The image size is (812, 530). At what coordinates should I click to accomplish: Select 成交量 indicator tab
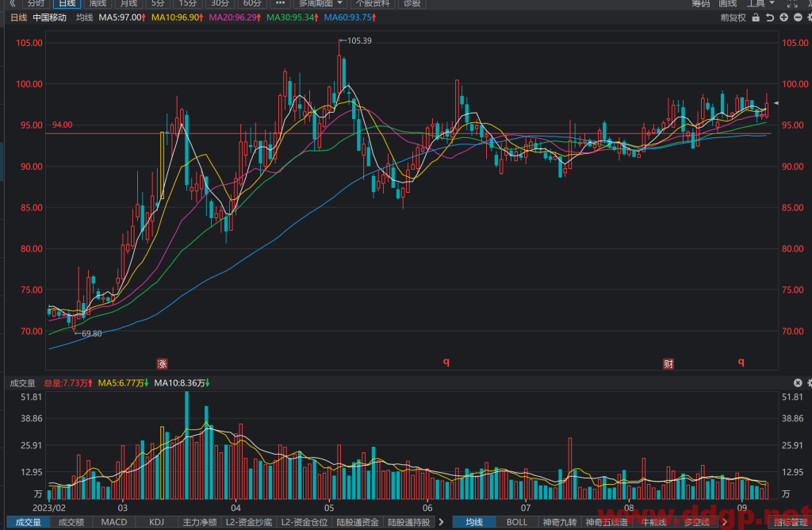tap(28, 522)
